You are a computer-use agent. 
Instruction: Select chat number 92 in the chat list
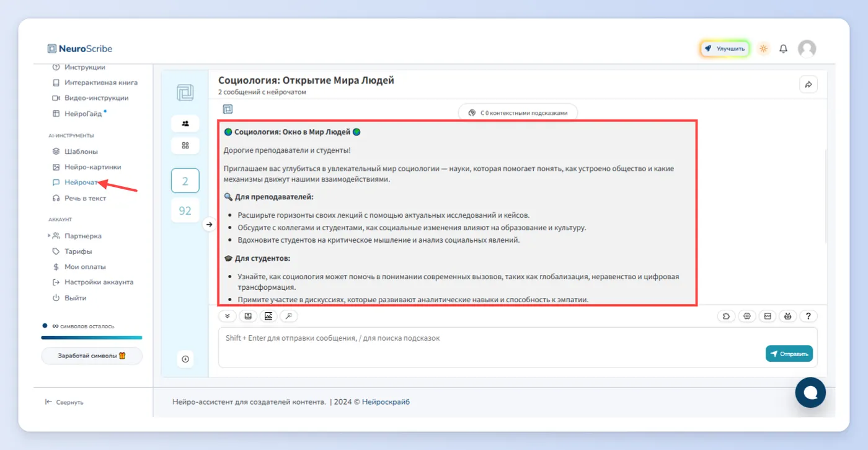point(185,210)
